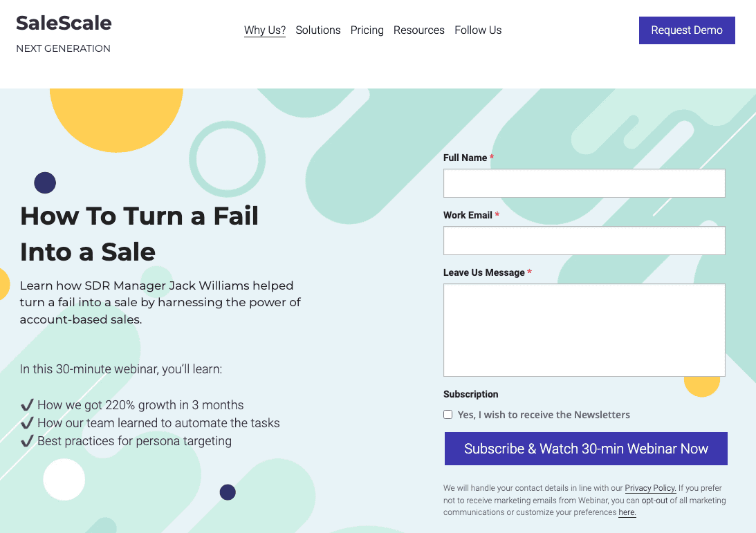Select the Pricing nav item
The image size is (756, 533).
click(367, 30)
